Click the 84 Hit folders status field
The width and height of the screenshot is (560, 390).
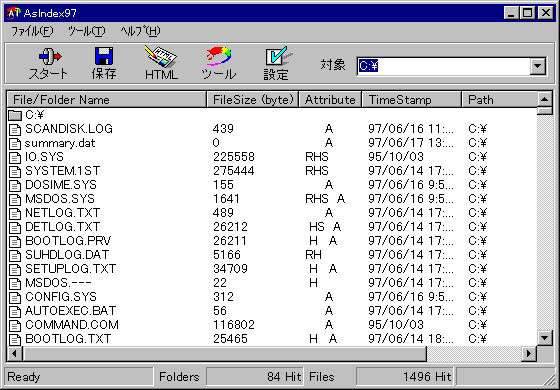(x=255, y=377)
